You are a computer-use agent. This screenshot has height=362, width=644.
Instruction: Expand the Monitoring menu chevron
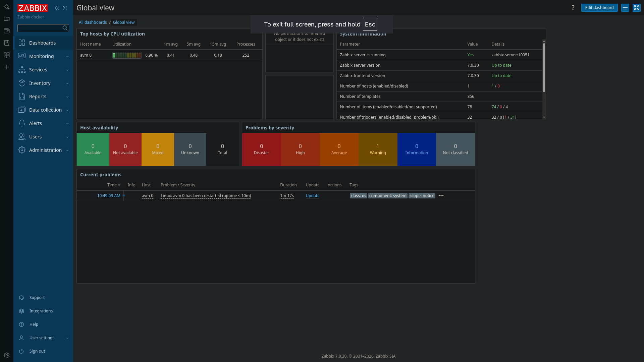[x=67, y=57]
